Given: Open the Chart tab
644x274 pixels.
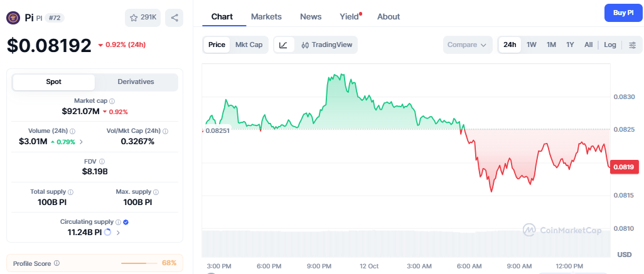Looking at the screenshot, I should 222,16.
